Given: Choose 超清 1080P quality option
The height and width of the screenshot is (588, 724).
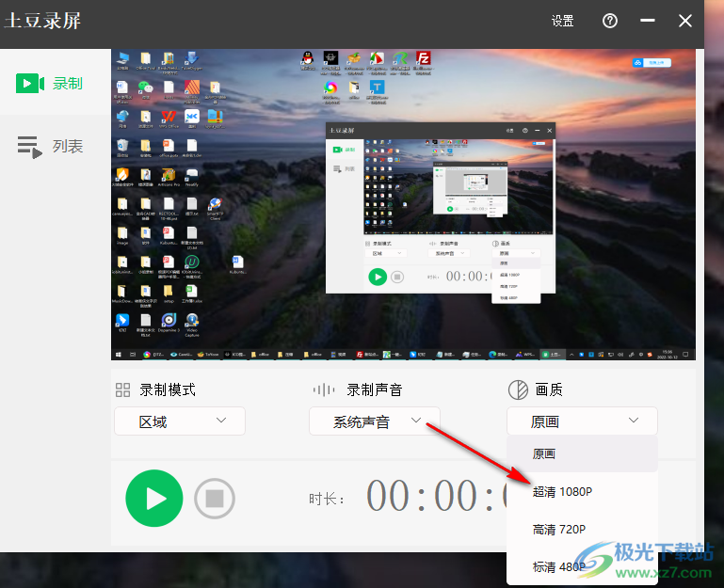Looking at the screenshot, I should point(582,491).
